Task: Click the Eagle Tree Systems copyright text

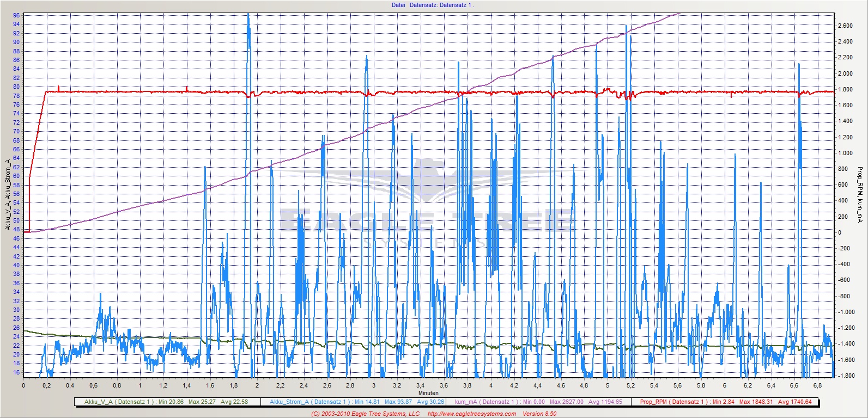Action: point(365,414)
